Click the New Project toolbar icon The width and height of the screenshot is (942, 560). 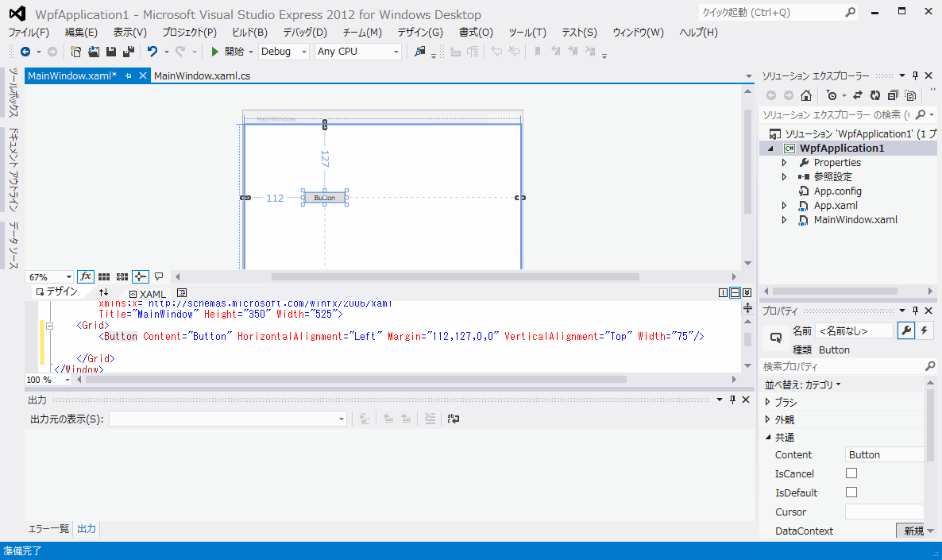(x=75, y=52)
